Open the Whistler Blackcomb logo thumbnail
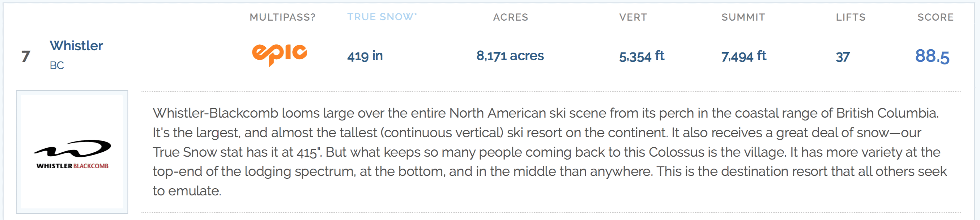The height and width of the screenshot is (220, 980). pyautogui.click(x=72, y=152)
